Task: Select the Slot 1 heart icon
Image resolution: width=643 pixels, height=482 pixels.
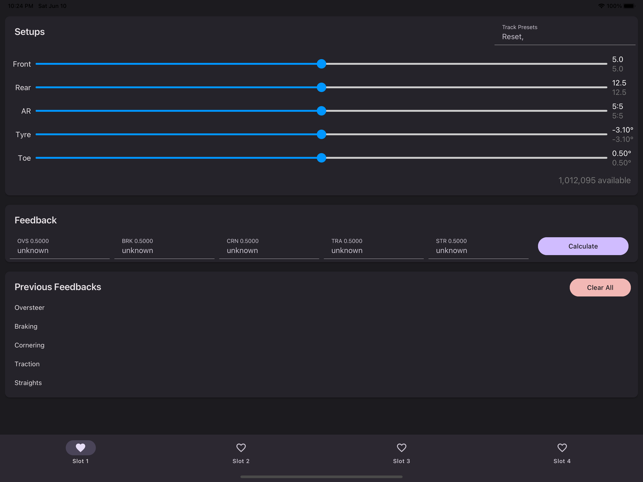Action: pyautogui.click(x=81, y=448)
